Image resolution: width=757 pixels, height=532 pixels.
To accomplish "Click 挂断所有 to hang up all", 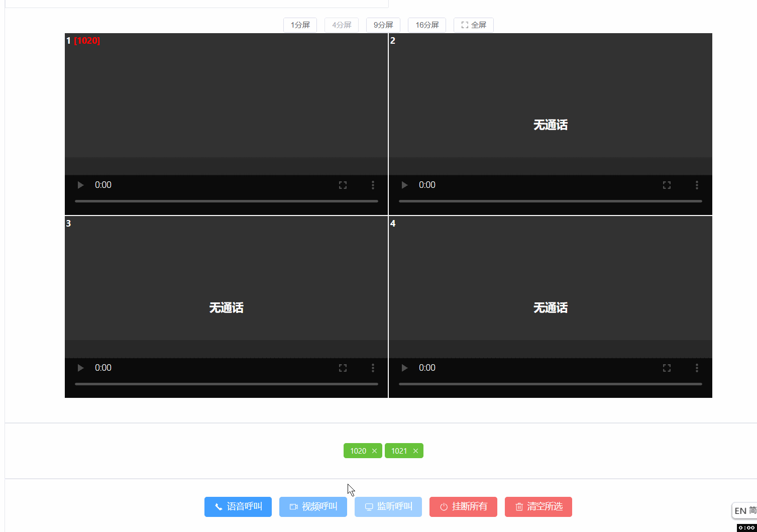I will point(463,507).
